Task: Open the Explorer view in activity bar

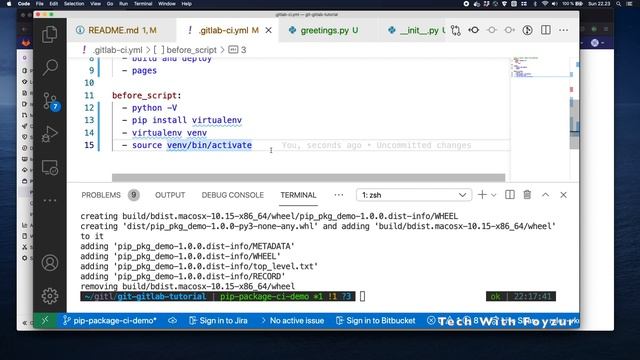Action: [50, 34]
